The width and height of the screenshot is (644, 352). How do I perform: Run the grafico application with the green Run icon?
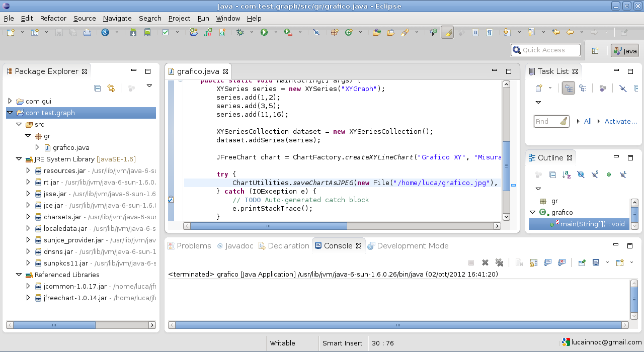coord(265,31)
